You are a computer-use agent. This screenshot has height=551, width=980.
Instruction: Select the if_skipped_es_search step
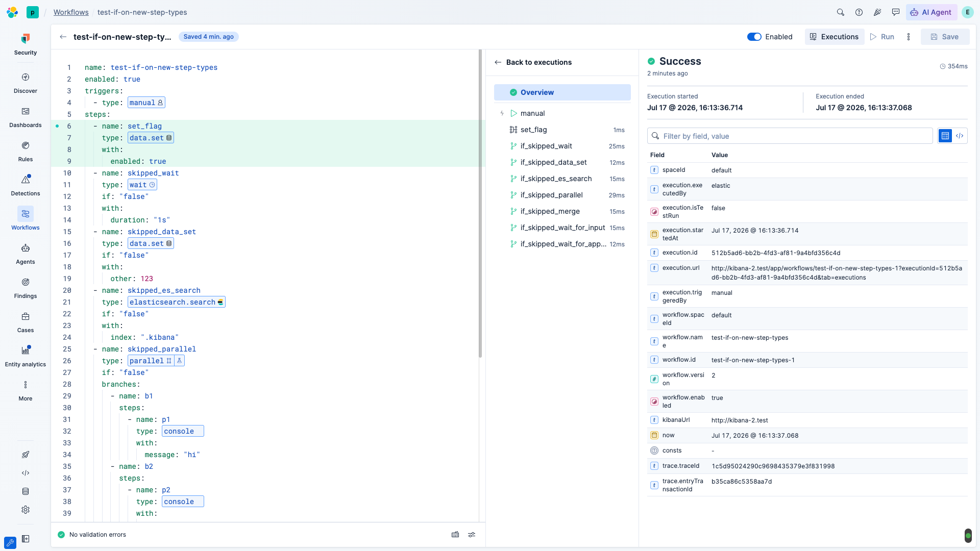562,179
